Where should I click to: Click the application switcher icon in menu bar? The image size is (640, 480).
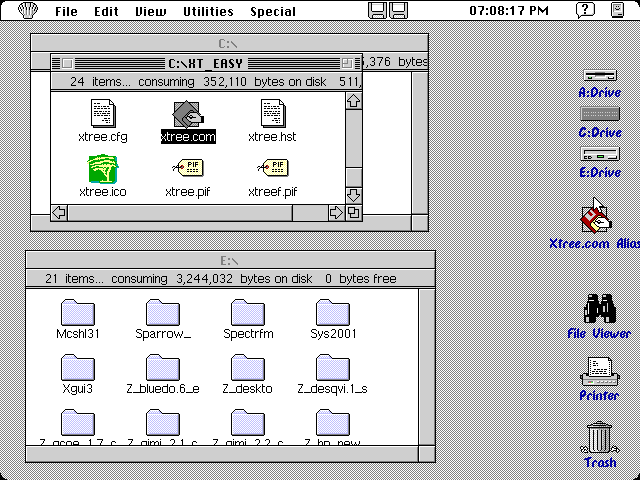click(x=618, y=10)
